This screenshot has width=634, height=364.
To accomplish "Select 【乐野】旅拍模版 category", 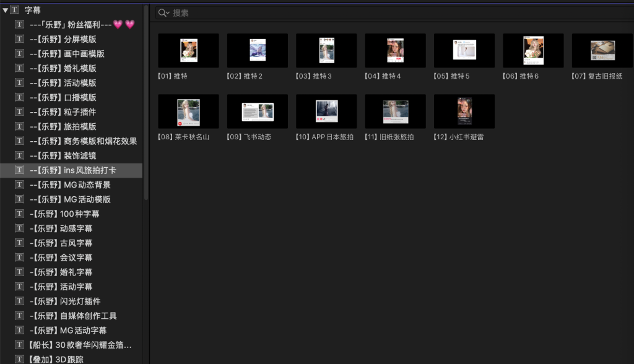I will coord(71,126).
